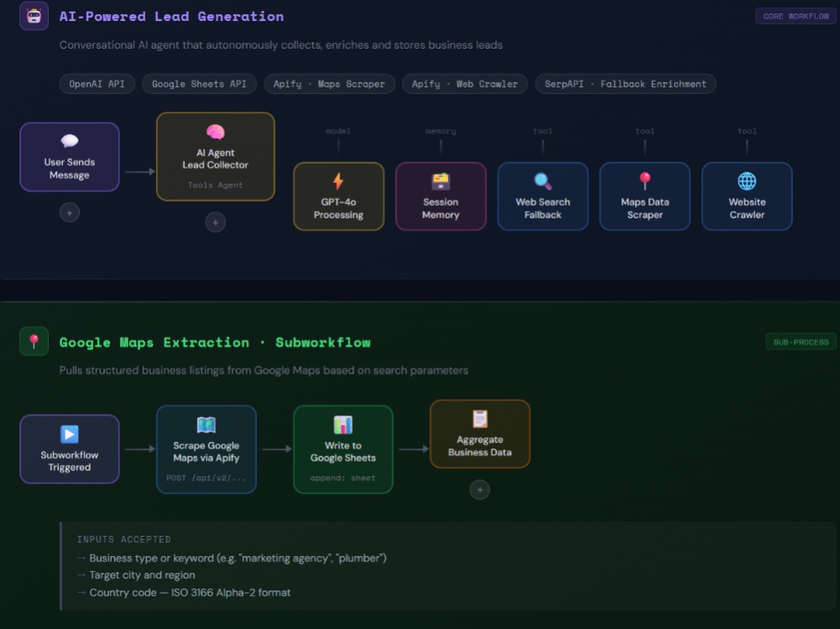Add a node below AI Agent Lead Collector
This screenshot has height=629, width=840.
pos(215,223)
